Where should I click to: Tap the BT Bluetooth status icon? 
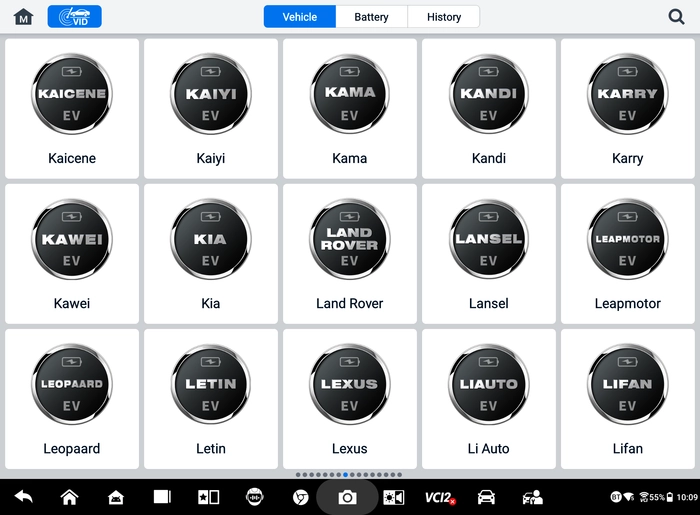616,497
